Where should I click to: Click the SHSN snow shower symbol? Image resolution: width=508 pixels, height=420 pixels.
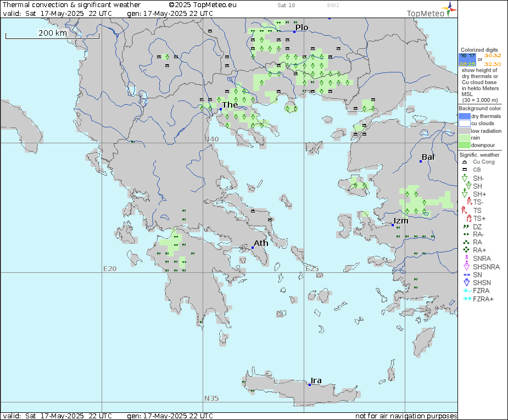point(466,282)
